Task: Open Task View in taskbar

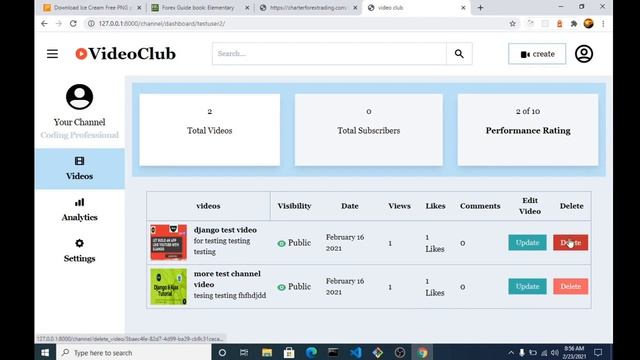Action: click(x=244, y=352)
